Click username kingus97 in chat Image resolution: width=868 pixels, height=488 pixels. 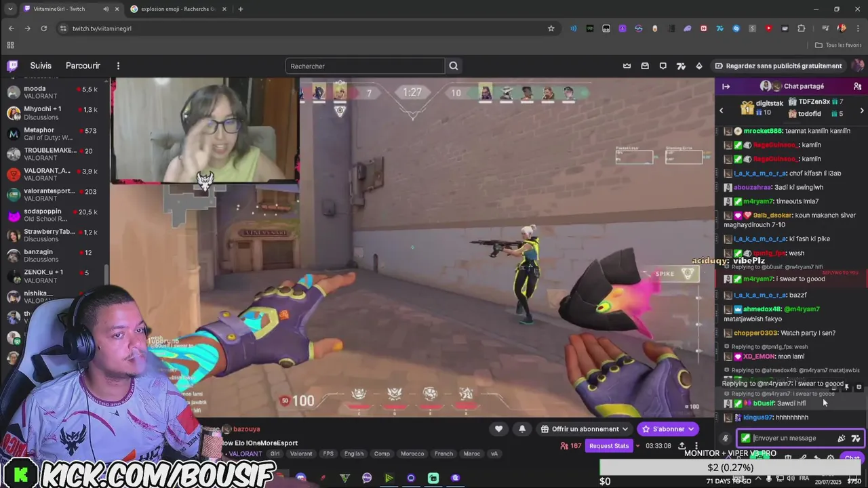(757, 418)
